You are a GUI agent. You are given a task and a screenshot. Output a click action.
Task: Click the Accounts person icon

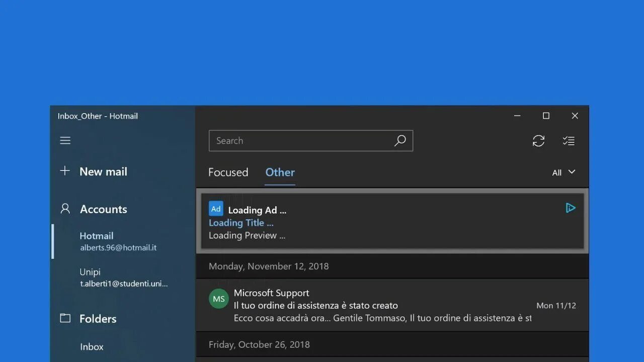click(65, 208)
